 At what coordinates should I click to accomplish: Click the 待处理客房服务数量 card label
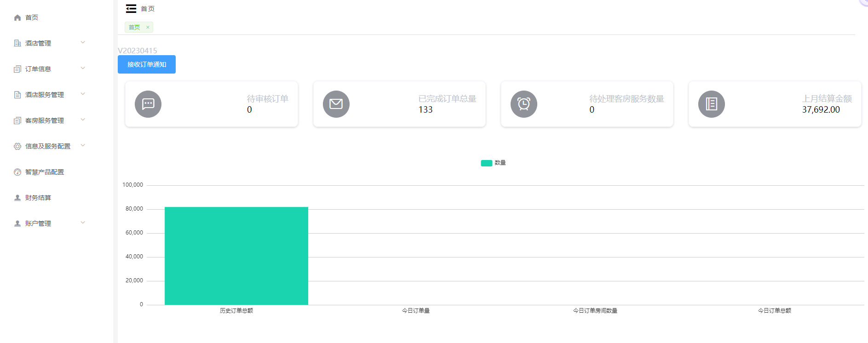(627, 99)
